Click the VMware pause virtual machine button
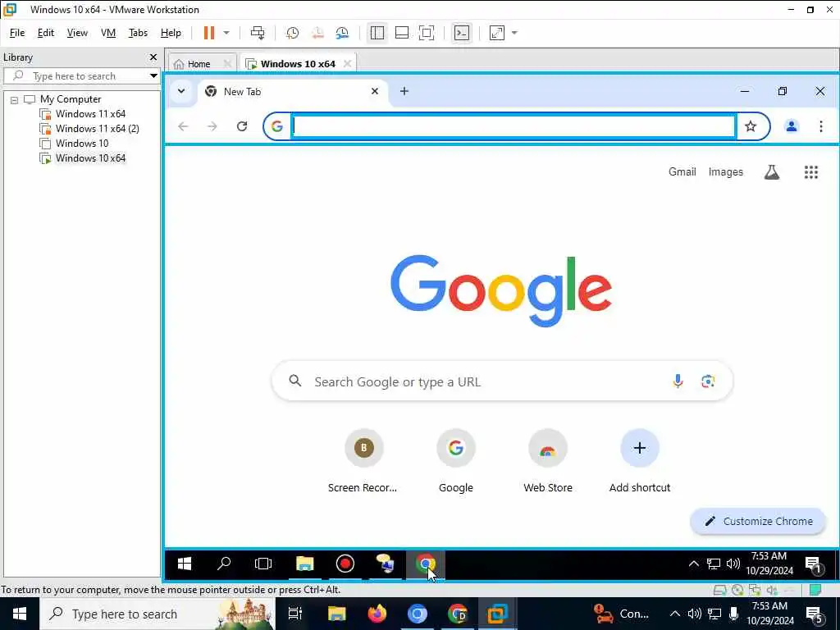Screen dimensions: 840x630 pos(209,33)
